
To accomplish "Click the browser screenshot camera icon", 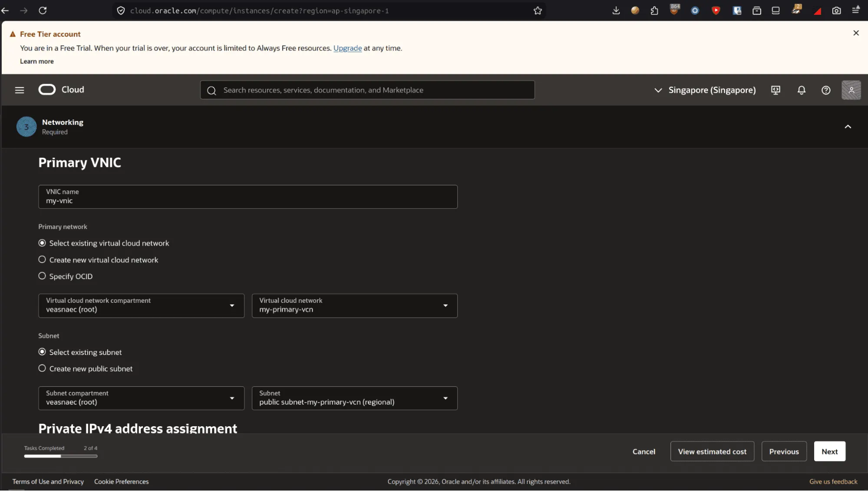I will click(836, 10).
